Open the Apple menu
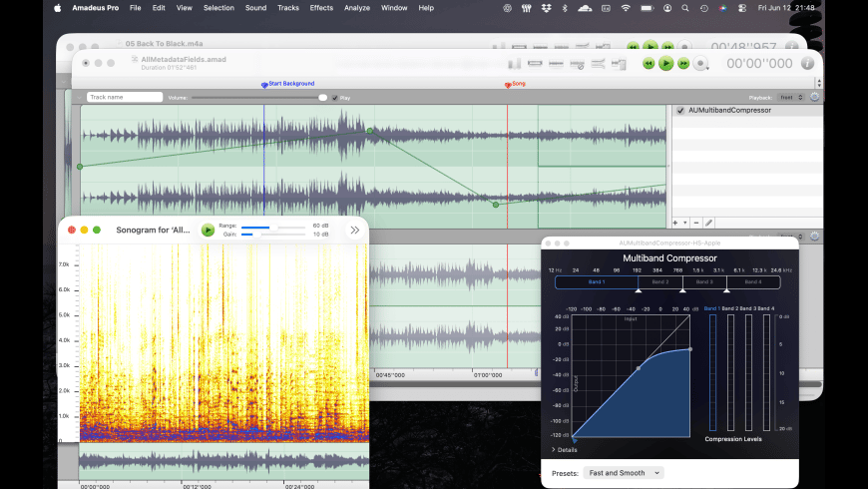Image resolution: width=868 pixels, height=489 pixels. [58, 8]
